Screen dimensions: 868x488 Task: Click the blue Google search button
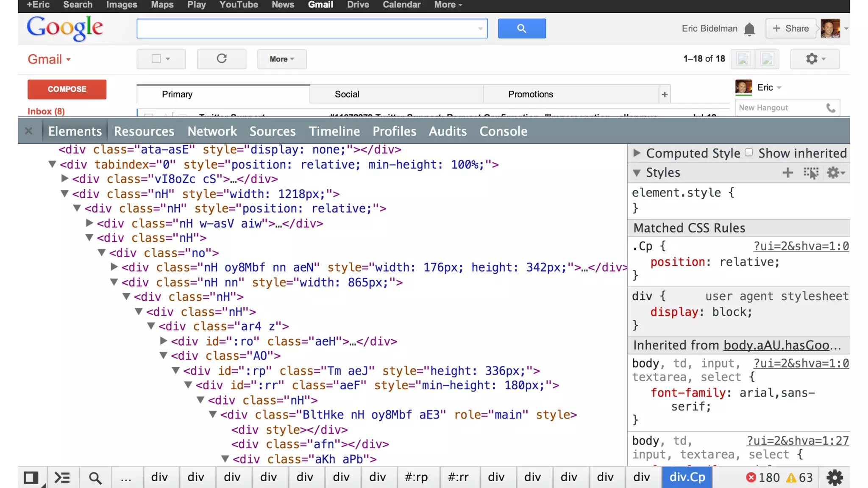point(522,28)
